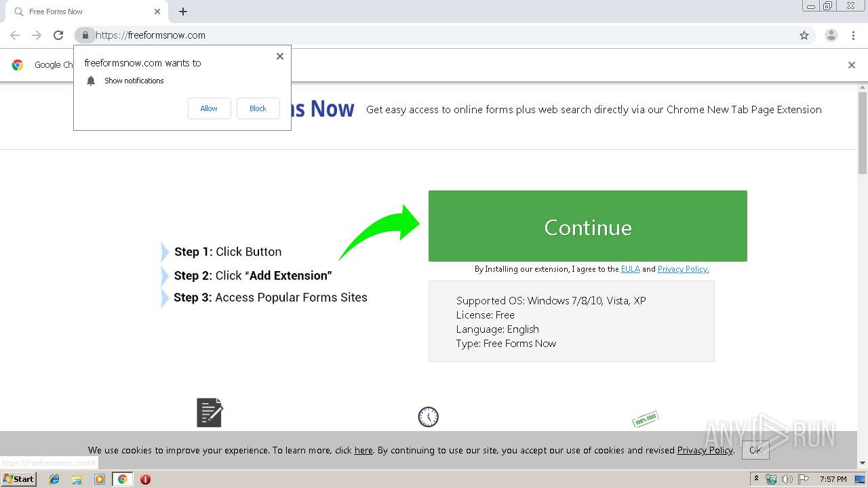This screenshot has height=488, width=868.
Task: Bookmark this page with star icon
Action: tap(804, 35)
